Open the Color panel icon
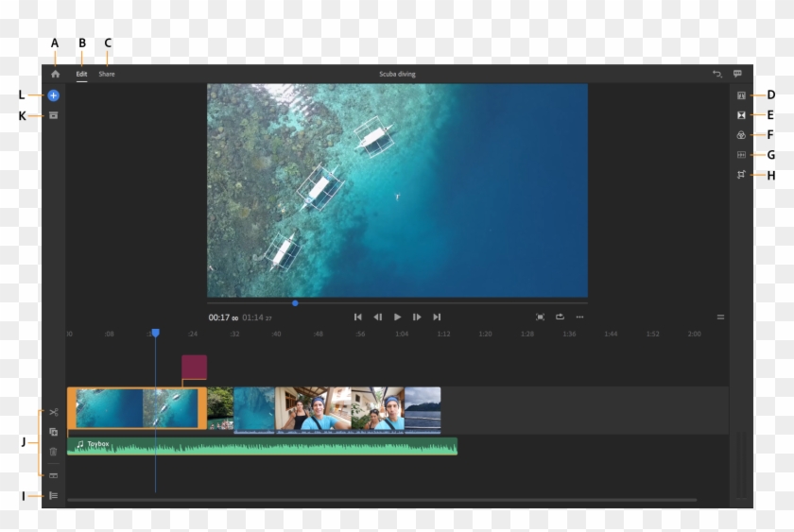Viewport: 794px width, 532px height. [x=741, y=135]
